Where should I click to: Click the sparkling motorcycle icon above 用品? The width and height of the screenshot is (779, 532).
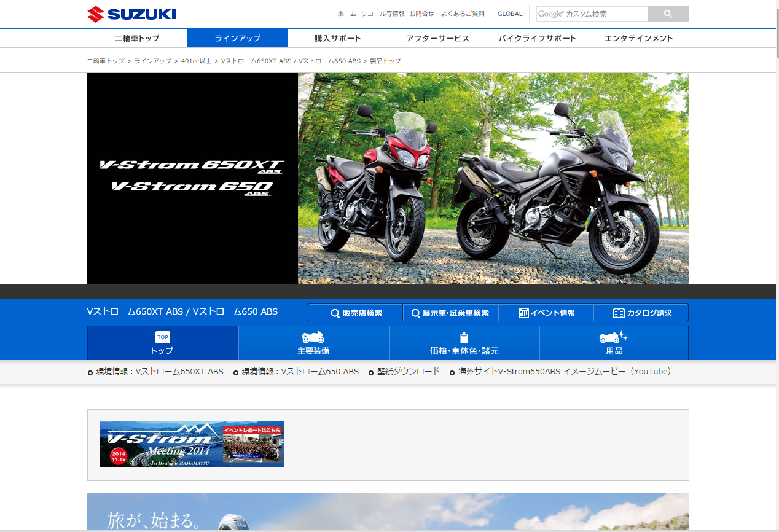coord(614,337)
